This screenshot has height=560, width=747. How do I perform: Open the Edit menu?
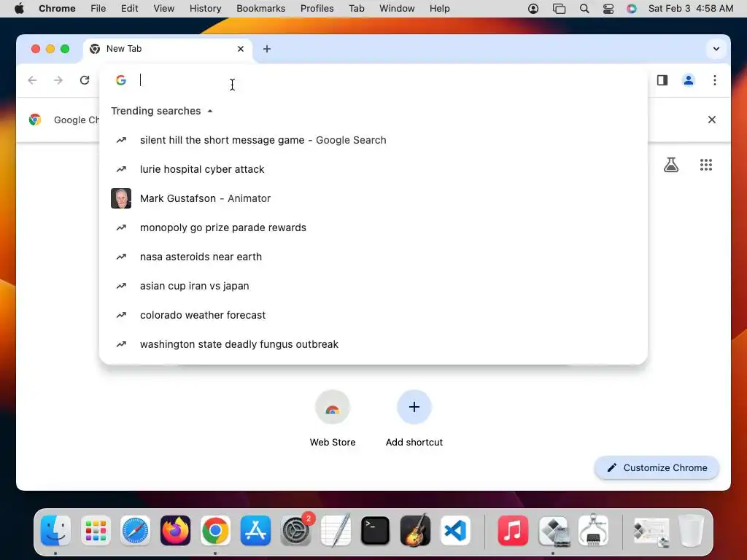129,9
